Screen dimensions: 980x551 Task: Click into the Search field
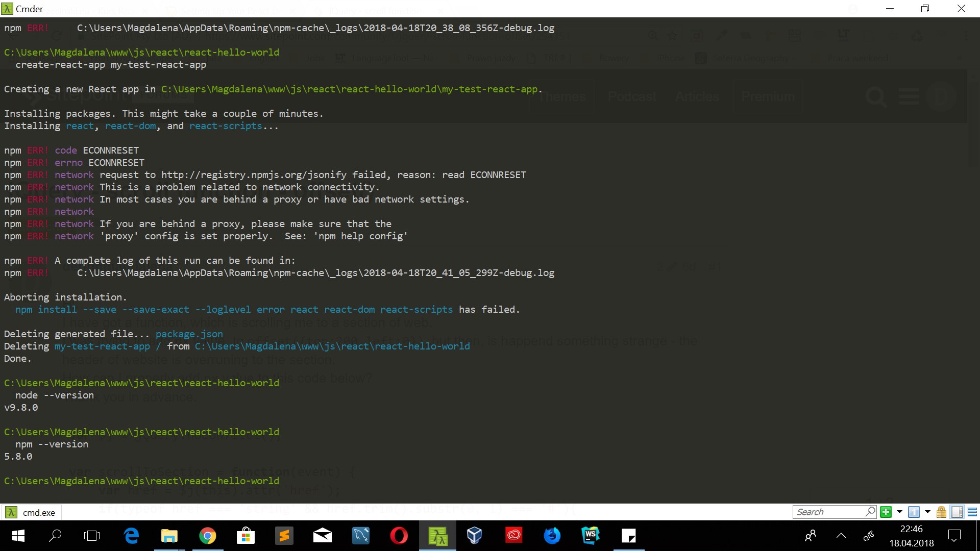tap(828, 512)
